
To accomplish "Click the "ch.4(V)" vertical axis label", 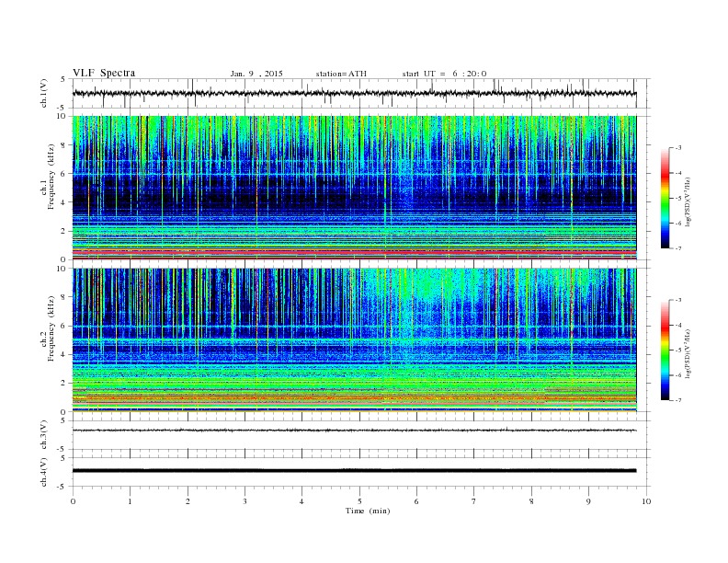I will tap(44, 472).
